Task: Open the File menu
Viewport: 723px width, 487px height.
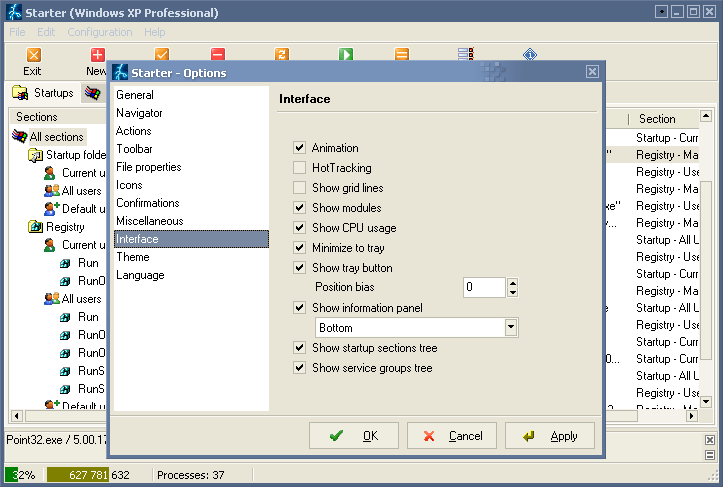Action: click(17, 32)
